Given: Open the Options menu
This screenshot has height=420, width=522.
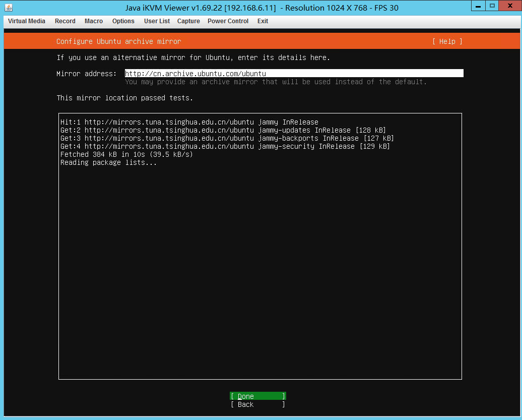Looking at the screenshot, I should pyautogui.click(x=123, y=21).
